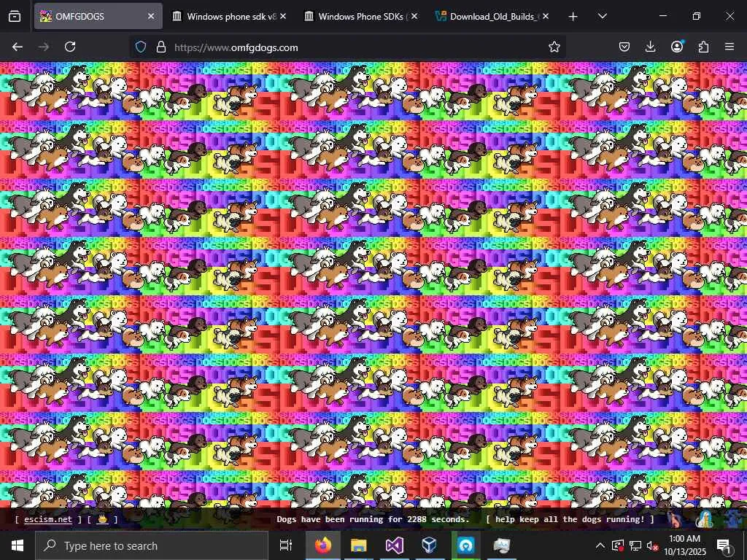
Task: Click the blue-haired character image
Action: pyautogui.click(x=704, y=518)
